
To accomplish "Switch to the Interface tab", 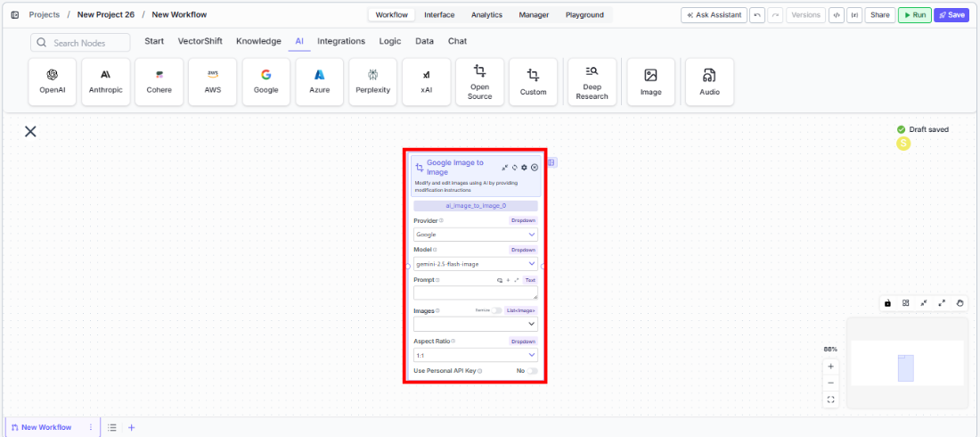I will (x=439, y=15).
